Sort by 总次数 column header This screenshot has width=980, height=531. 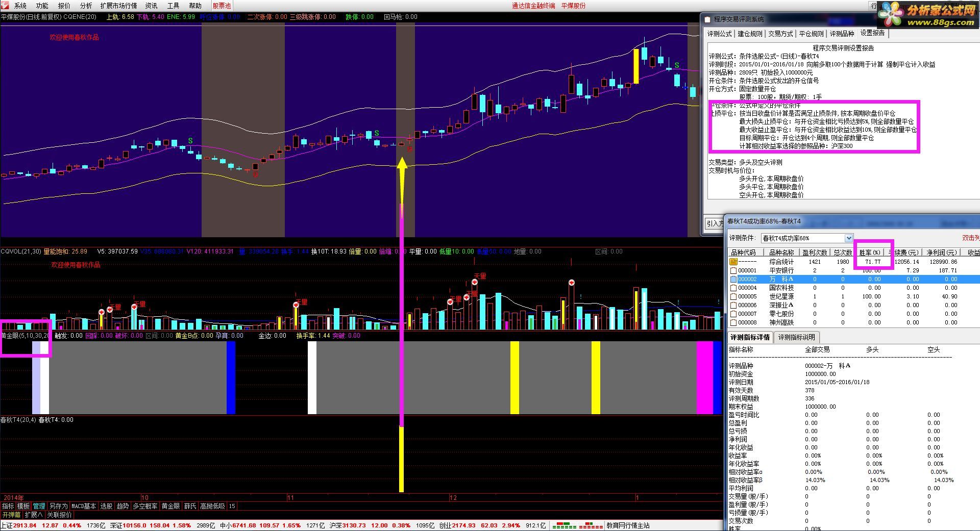[843, 252]
